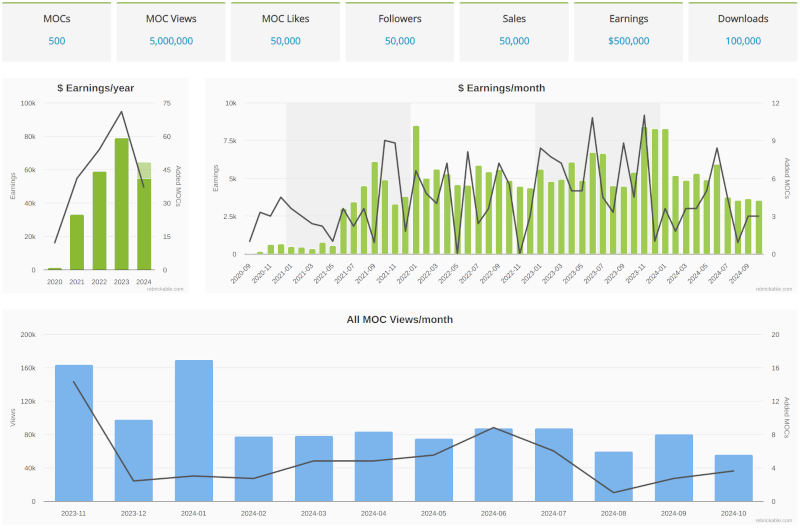Click the 2024-01 bar in MOC Views chart
The width and height of the screenshot is (800, 529).
click(194, 431)
